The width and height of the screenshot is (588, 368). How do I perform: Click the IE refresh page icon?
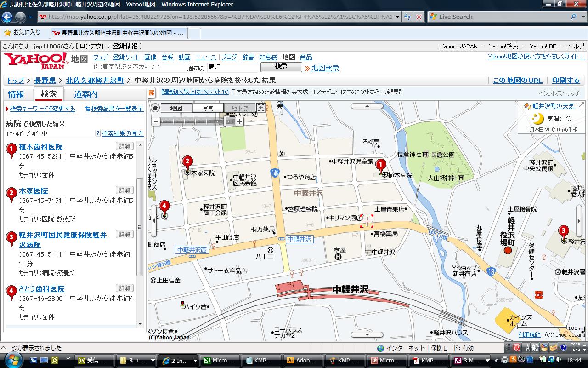[x=407, y=17]
